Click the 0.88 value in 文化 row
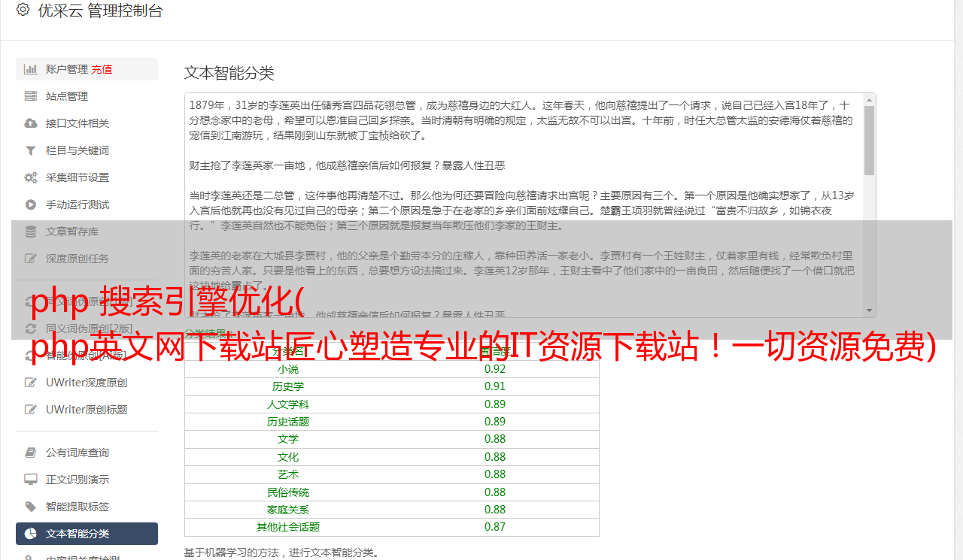The image size is (963, 560). (495, 457)
